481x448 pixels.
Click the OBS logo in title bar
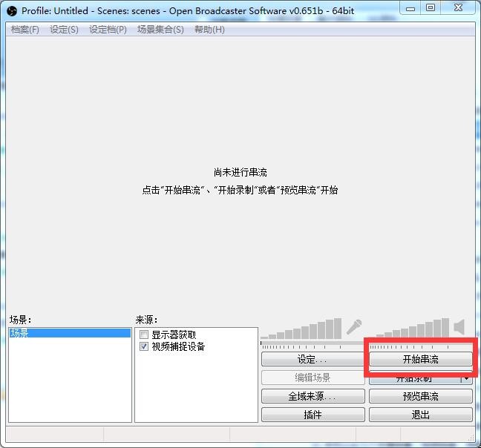(12, 11)
